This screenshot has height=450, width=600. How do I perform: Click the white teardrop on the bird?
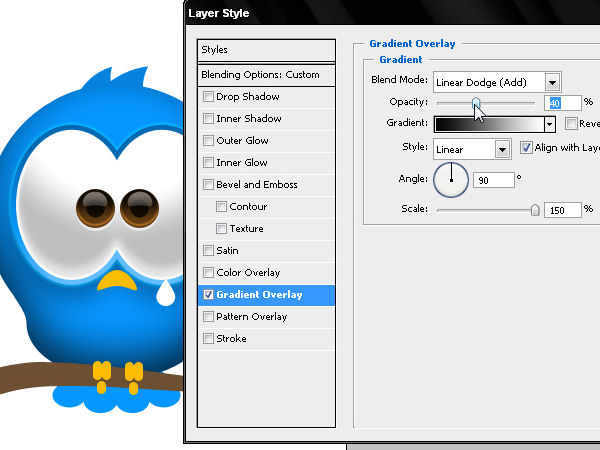[165, 293]
